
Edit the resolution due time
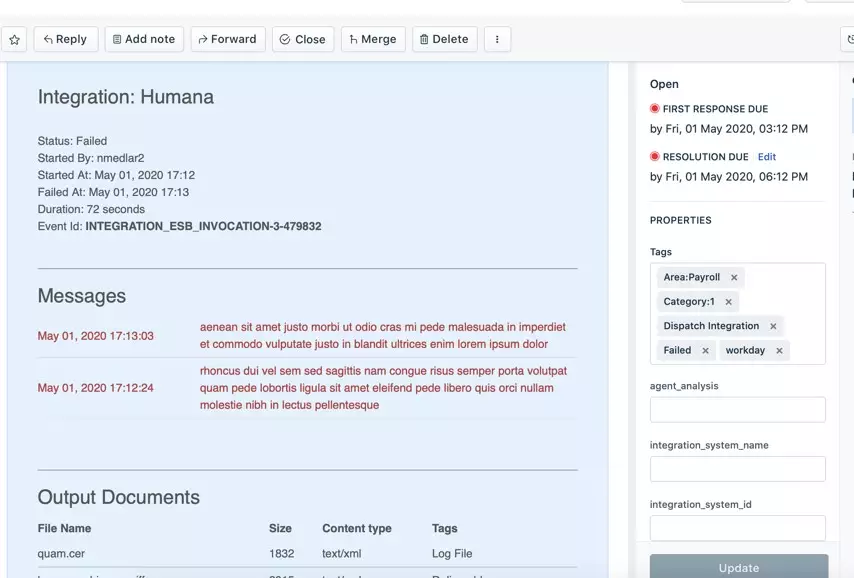[767, 157]
